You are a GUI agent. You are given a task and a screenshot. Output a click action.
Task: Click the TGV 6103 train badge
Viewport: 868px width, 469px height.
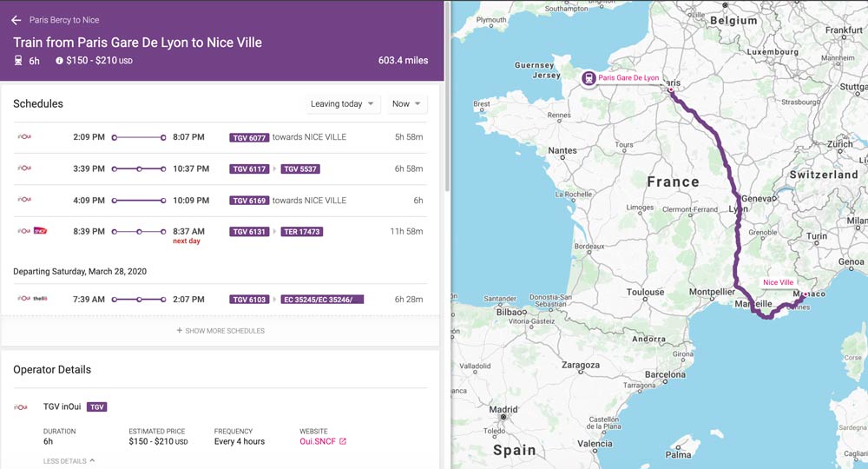point(249,300)
